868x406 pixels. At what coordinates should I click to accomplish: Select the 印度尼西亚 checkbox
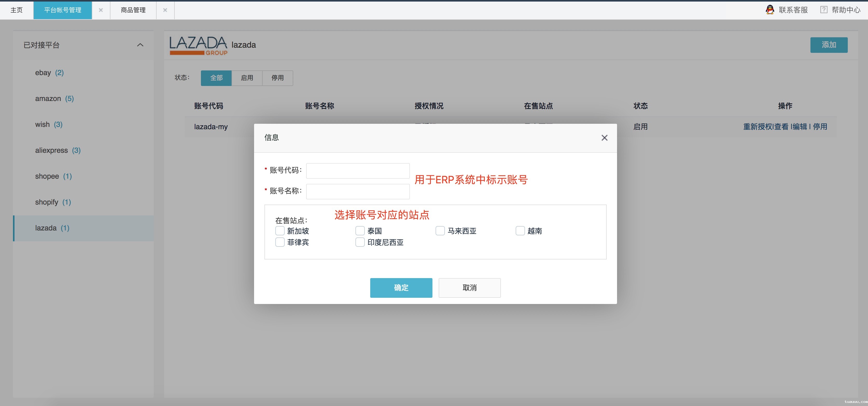[360, 242]
